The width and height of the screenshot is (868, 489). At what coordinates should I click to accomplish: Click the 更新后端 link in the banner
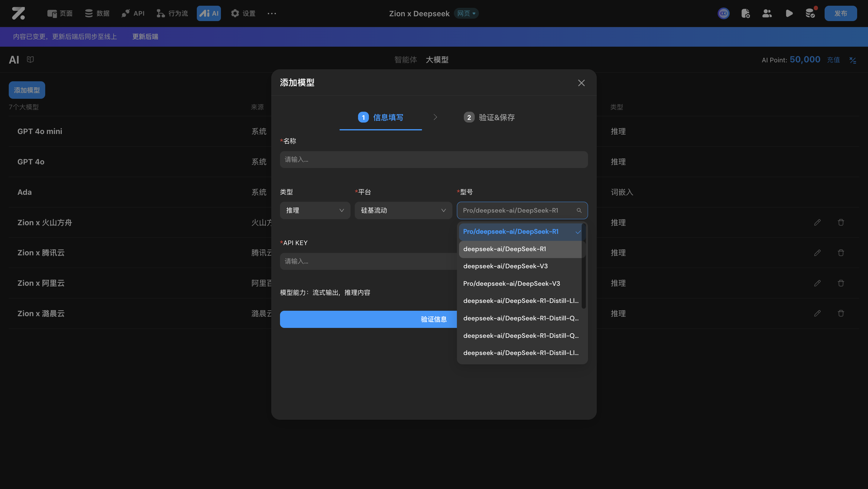(145, 37)
